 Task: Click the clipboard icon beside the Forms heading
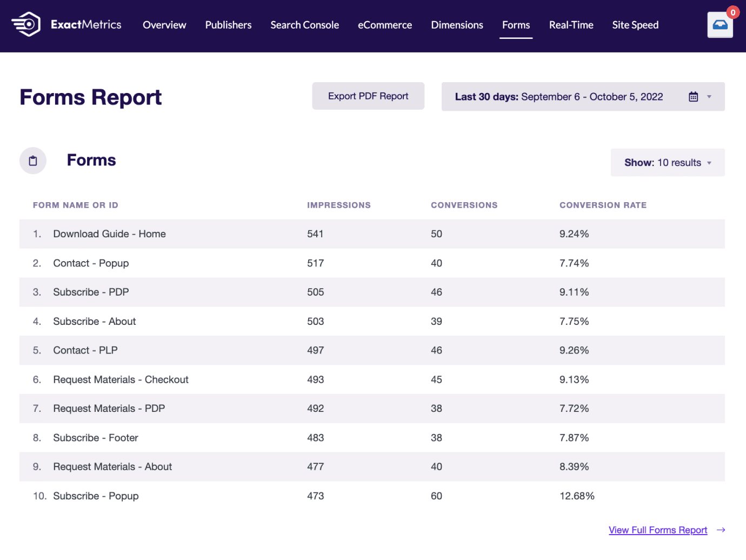pos(32,161)
